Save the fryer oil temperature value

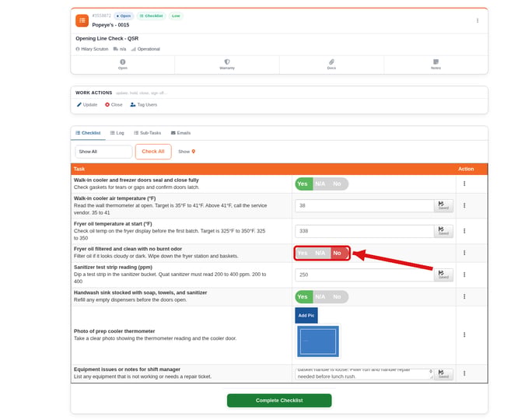point(443,231)
